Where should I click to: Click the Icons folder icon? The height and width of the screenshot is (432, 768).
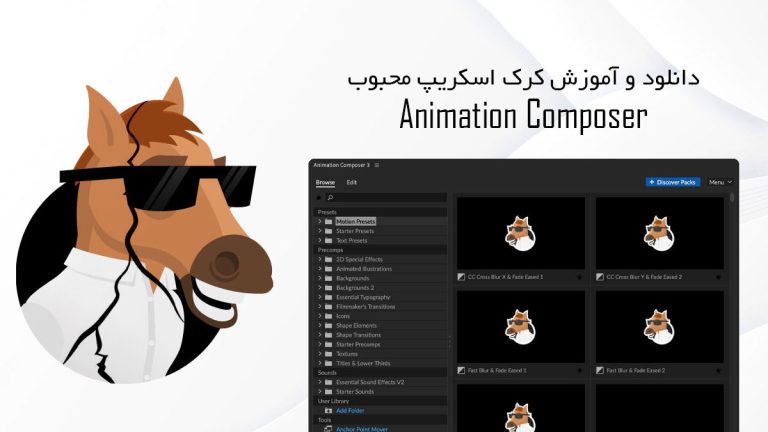(329, 316)
